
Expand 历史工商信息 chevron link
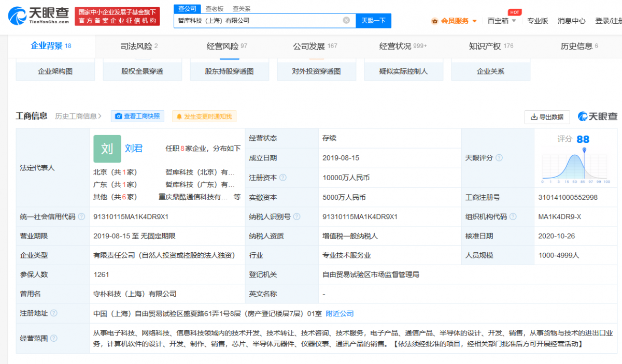(78, 117)
